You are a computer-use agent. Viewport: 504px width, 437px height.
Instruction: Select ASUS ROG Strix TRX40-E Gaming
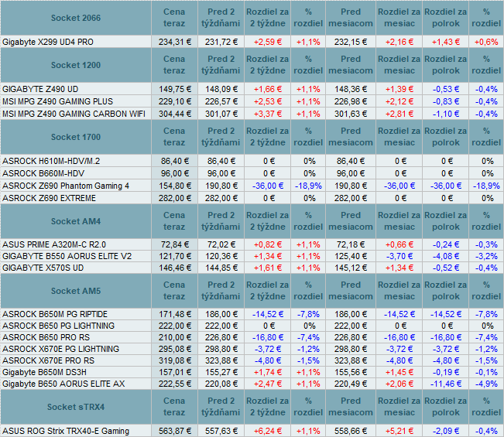coord(66,431)
